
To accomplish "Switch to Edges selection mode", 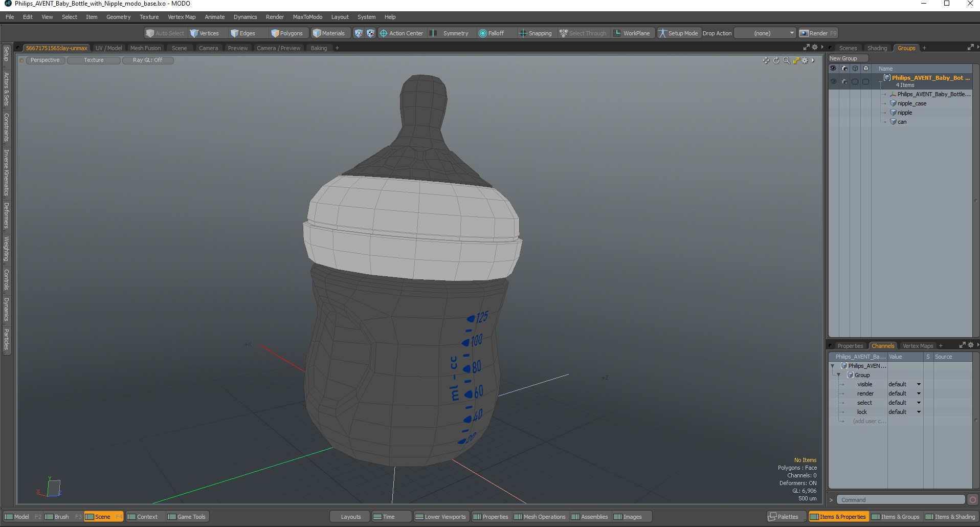I will coord(243,33).
